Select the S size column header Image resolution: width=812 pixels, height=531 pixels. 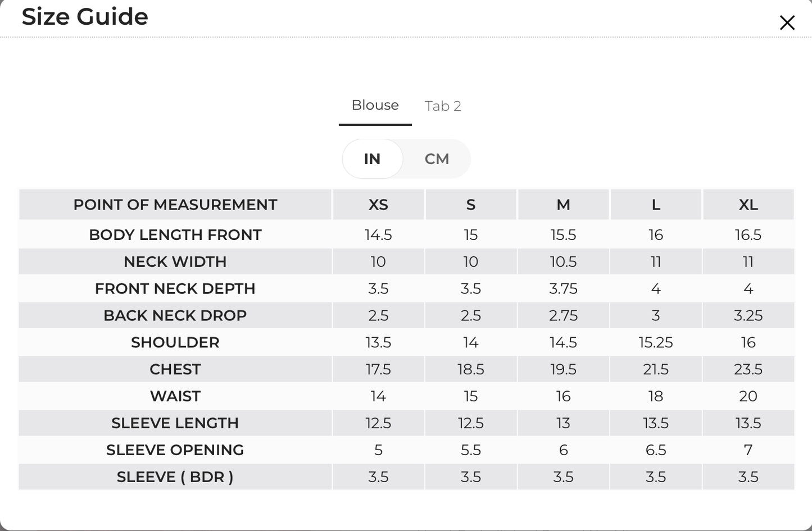click(x=471, y=205)
